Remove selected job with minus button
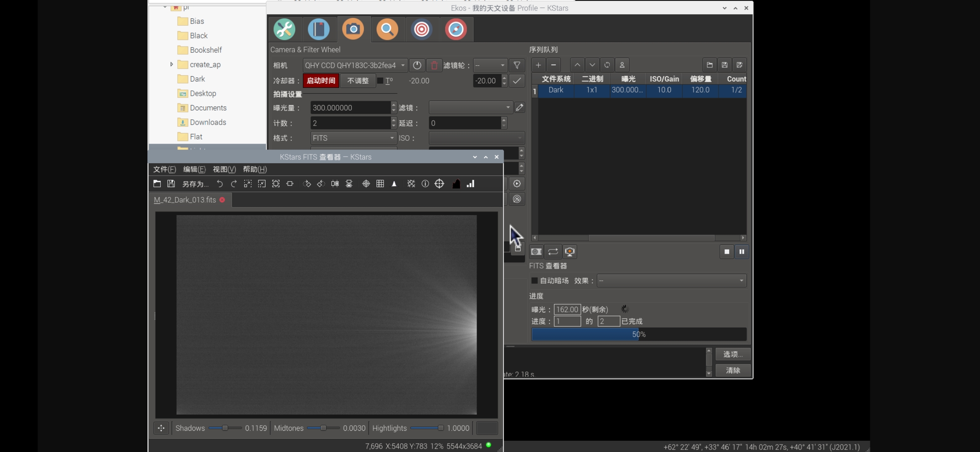Screen dimensions: 980x452 click(x=554, y=65)
